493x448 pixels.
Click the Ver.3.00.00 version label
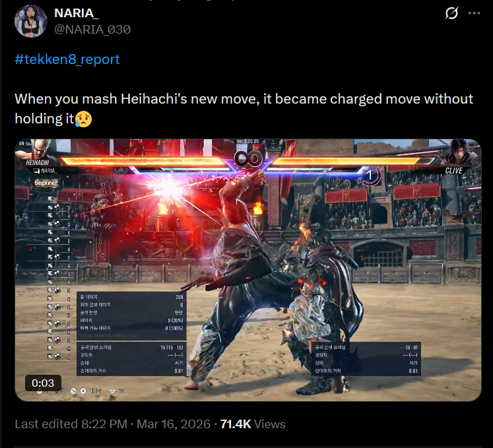click(x=248, y=141)
